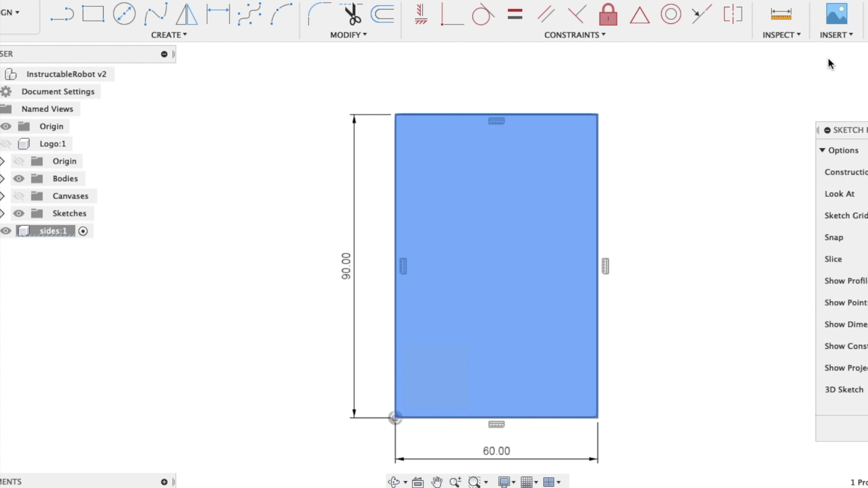The width and height of the screenshot is (868, 488).
Task: Select the Center Diameter Circle tool
Action: tap(124, 14)
